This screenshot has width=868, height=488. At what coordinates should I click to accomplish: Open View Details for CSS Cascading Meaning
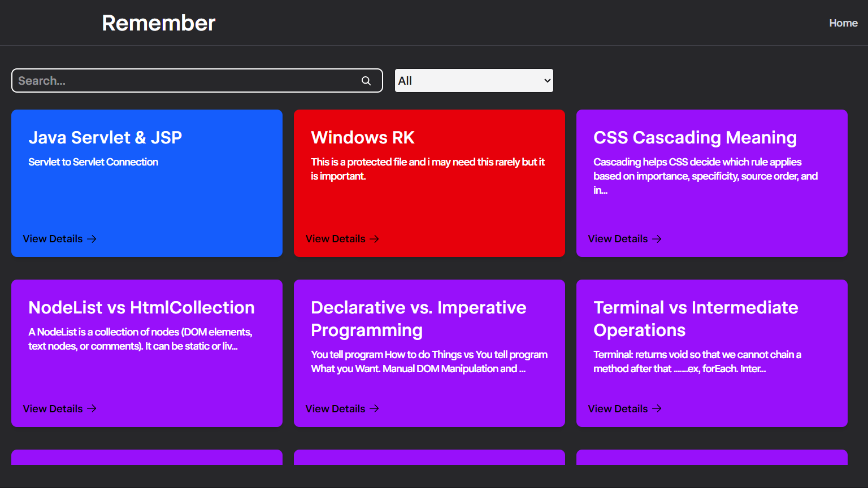coord(618,238)
